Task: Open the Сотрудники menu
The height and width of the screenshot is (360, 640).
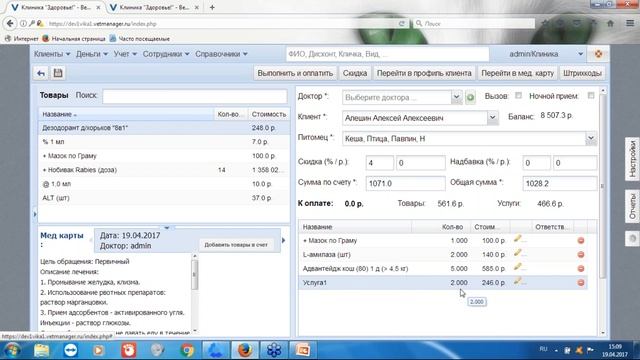Action: click(166, 54)
